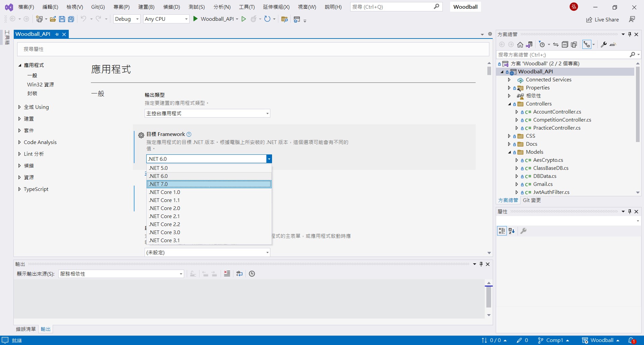Image resolution: width=644 pixels, height=345 pixels.
Task: Open the Git(G) menu
Action: coord(98,7)
